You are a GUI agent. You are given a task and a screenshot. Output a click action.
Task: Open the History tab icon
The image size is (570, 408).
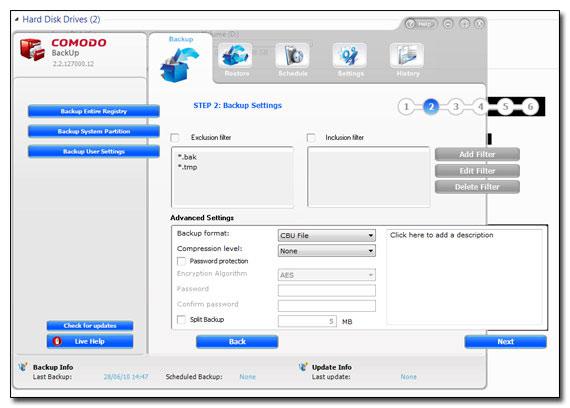point(407,55)
